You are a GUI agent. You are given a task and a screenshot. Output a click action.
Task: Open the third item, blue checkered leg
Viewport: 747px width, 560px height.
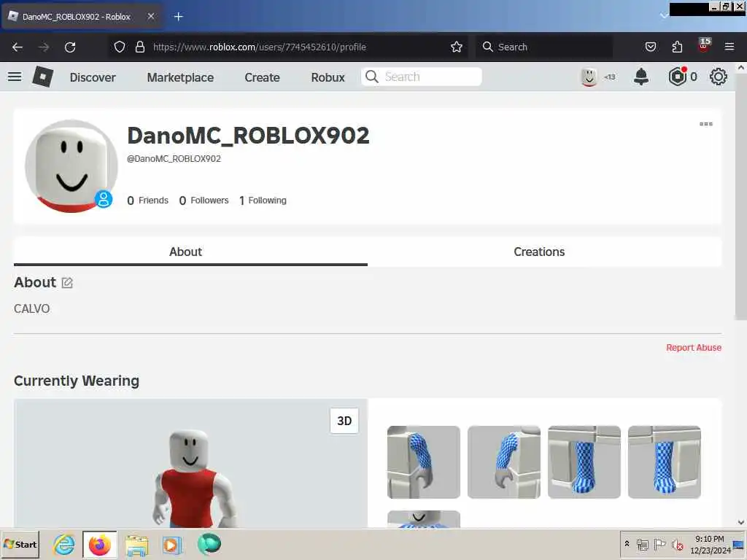584,462
